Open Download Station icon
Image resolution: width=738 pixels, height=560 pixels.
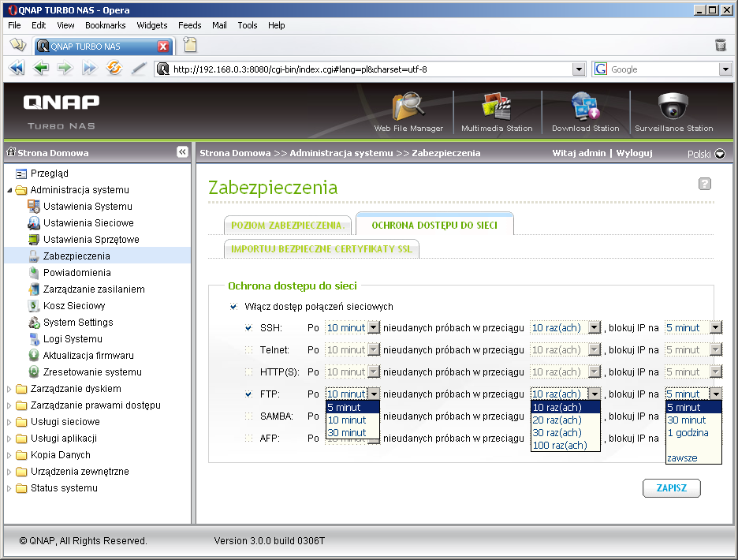coord(585,106)
